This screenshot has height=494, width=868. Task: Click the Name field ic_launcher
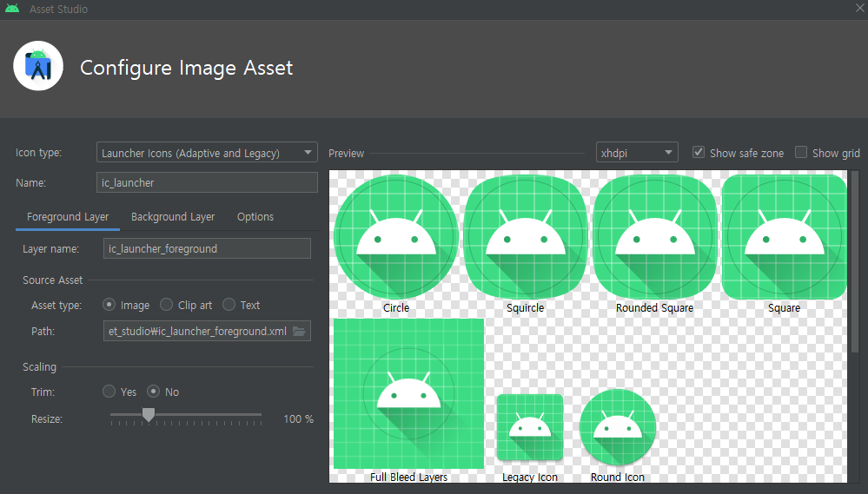tap(207, 182)
